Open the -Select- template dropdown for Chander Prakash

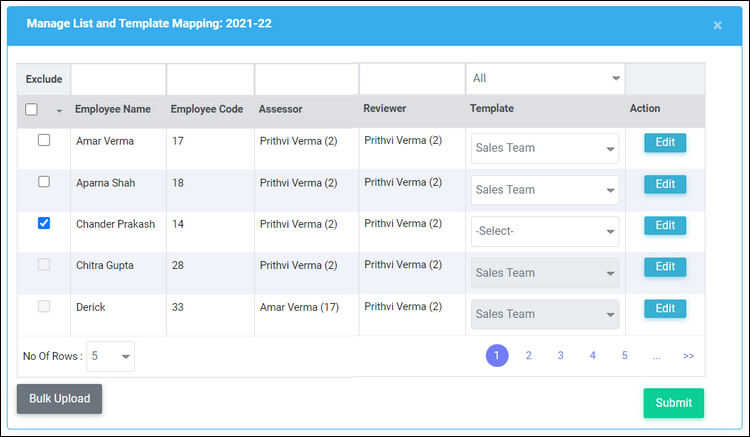pos(545,231)
